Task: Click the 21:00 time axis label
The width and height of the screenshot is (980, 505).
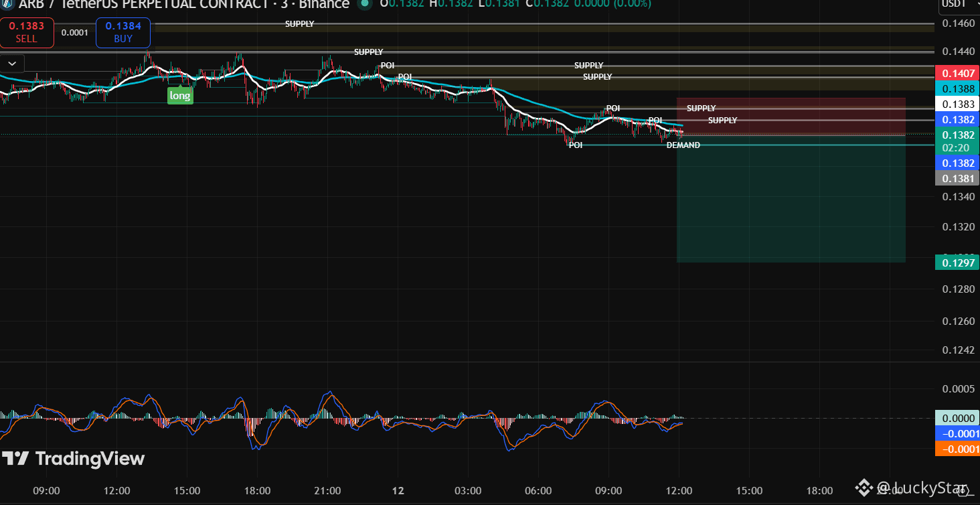Action: (328, 491)
